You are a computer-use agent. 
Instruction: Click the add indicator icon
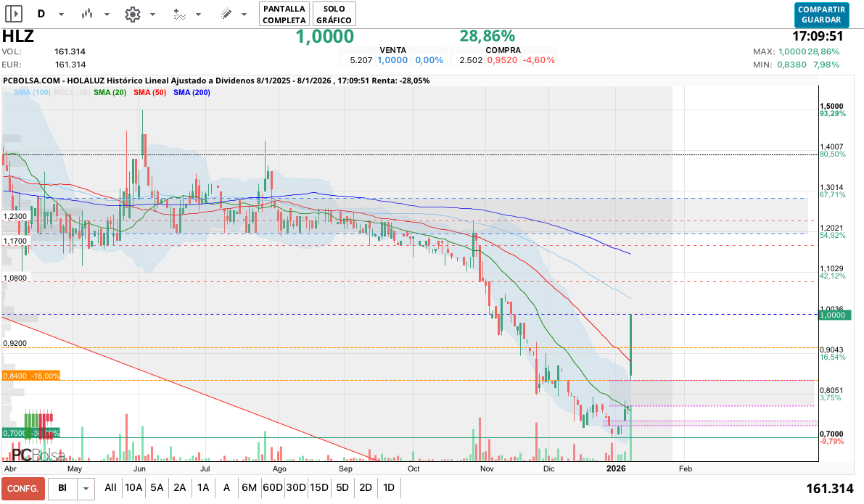(179, 14)
